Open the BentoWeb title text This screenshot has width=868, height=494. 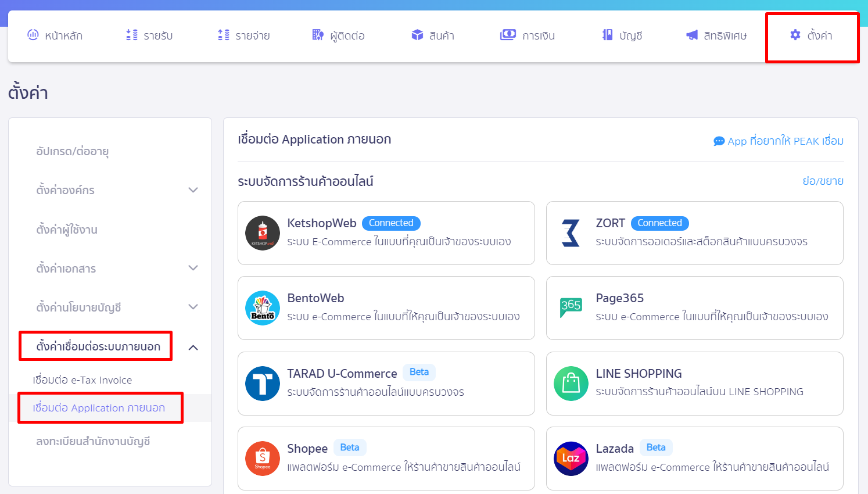315,298
